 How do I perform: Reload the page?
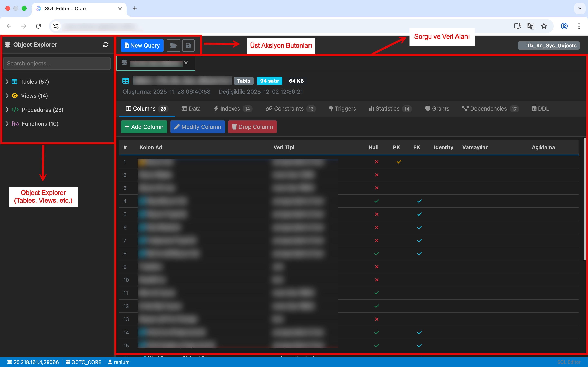(x=38, y=26)
